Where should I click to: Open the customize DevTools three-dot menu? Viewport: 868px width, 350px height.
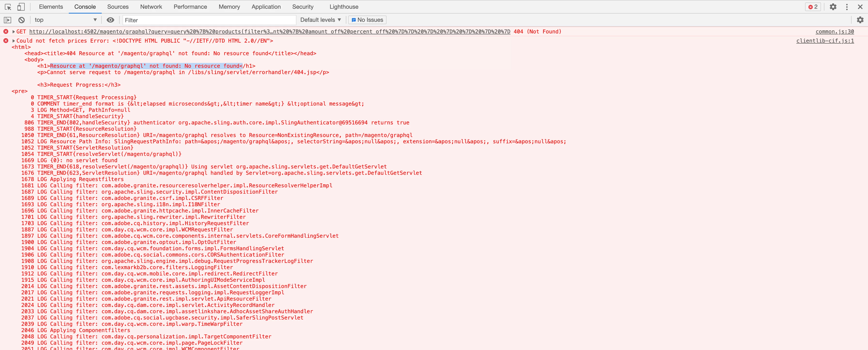click(847, 7)
